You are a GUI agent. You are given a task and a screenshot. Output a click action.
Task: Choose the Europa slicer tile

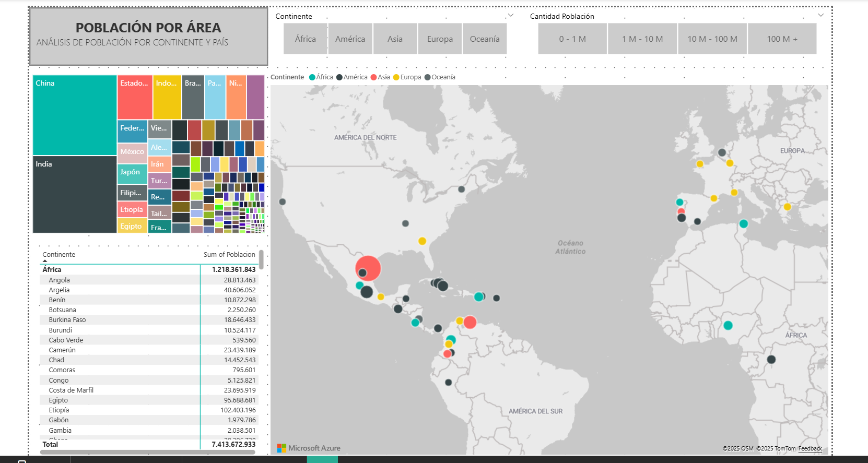pos(440,39)
